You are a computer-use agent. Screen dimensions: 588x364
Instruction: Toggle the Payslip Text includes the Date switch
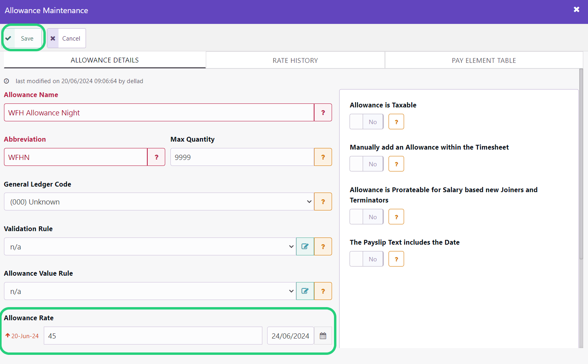pos(367,259)
